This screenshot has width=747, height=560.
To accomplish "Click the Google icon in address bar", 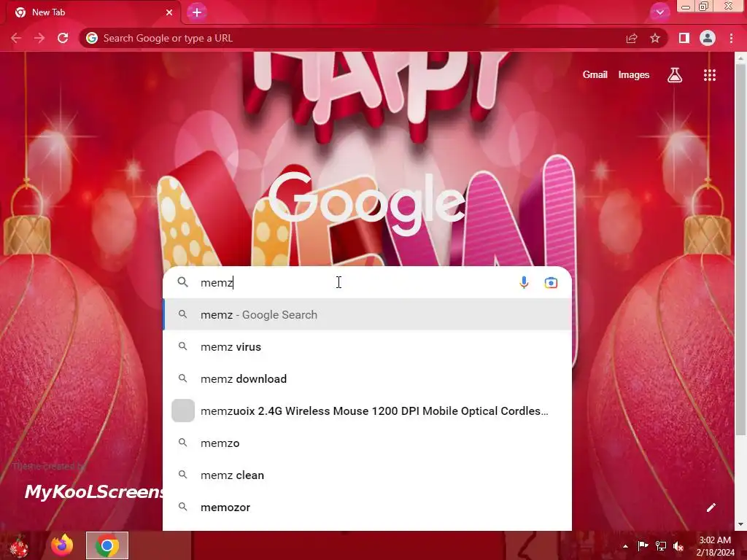I will coord(92,38).
